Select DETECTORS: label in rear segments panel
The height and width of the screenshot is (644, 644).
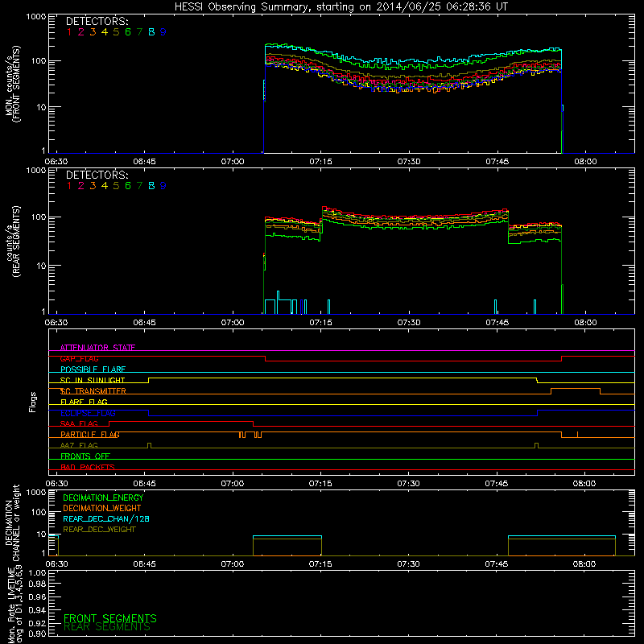97,175
